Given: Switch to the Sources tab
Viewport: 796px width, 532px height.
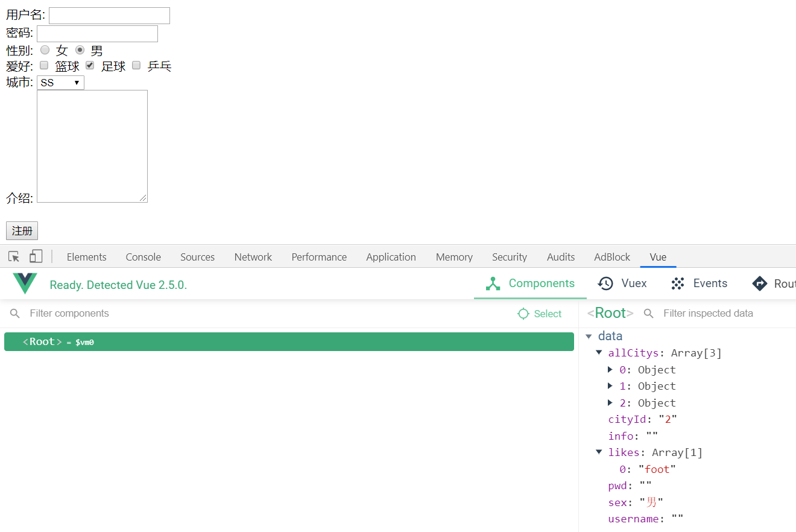Looking at the screenshot, I should [198, 257].
